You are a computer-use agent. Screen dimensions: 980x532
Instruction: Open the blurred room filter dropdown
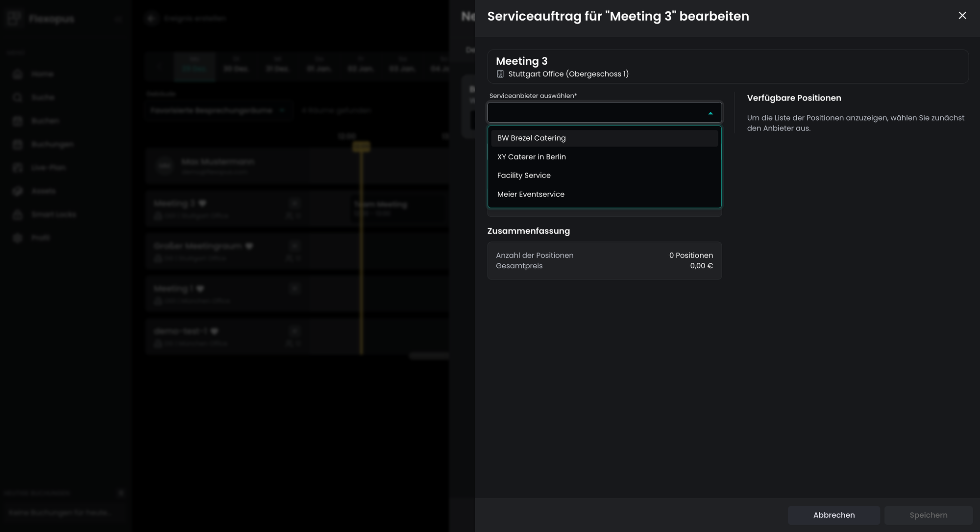click(x=218, y=111)
